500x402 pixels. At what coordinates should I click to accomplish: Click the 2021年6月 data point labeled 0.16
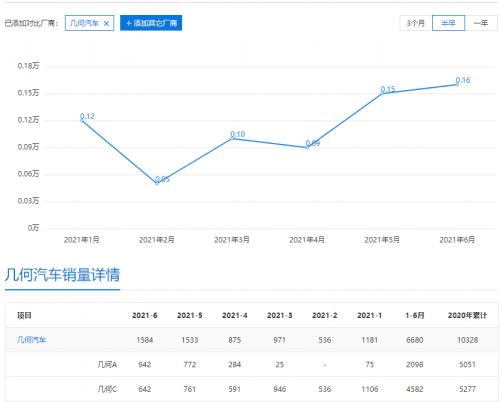point(457,84)
